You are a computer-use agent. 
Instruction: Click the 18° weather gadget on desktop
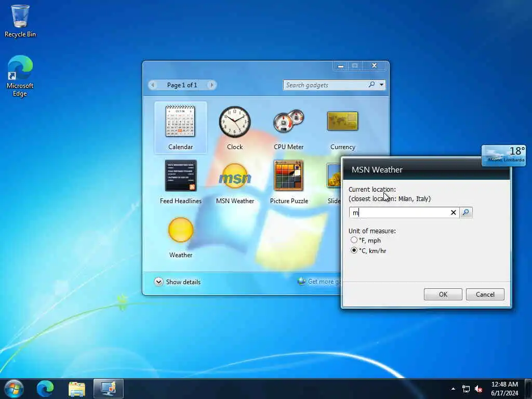[x=503, y=155]
